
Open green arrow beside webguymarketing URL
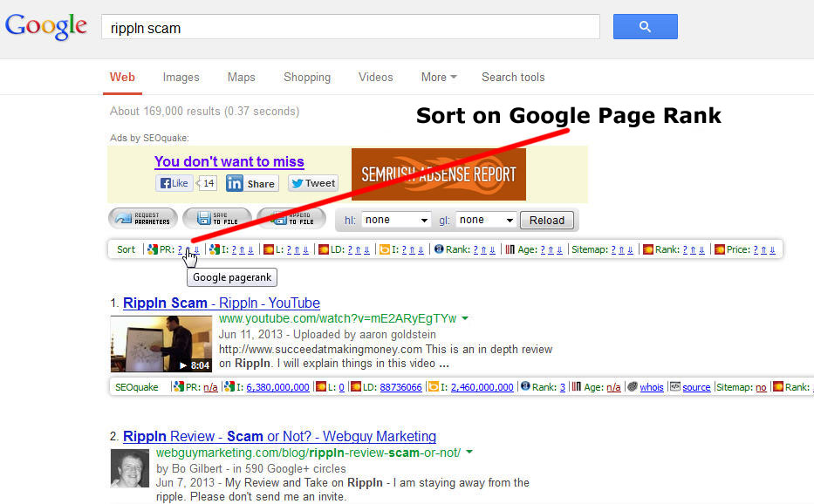[469, 452]
